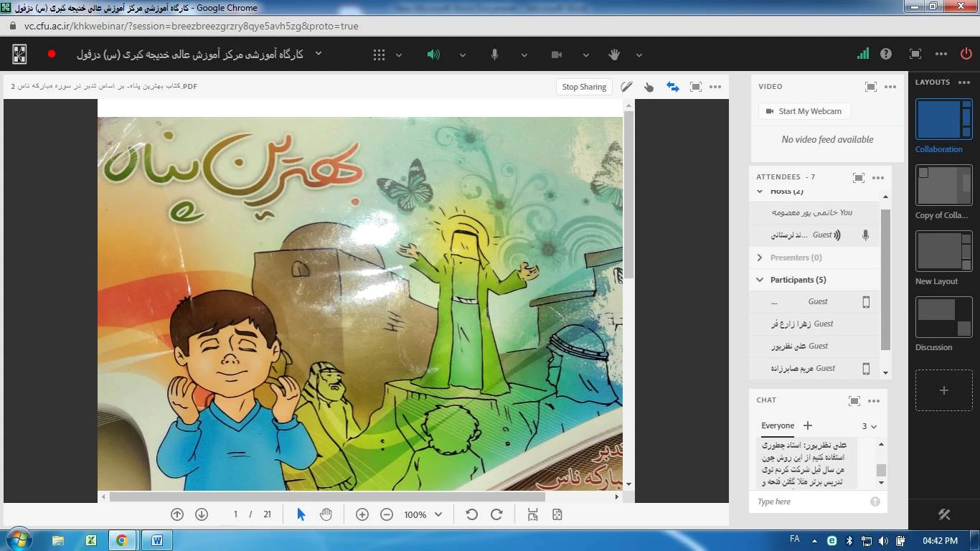The image size is (980, 551).
Task: Click the draw/markup pencil icon
Action: click(626, 87)
